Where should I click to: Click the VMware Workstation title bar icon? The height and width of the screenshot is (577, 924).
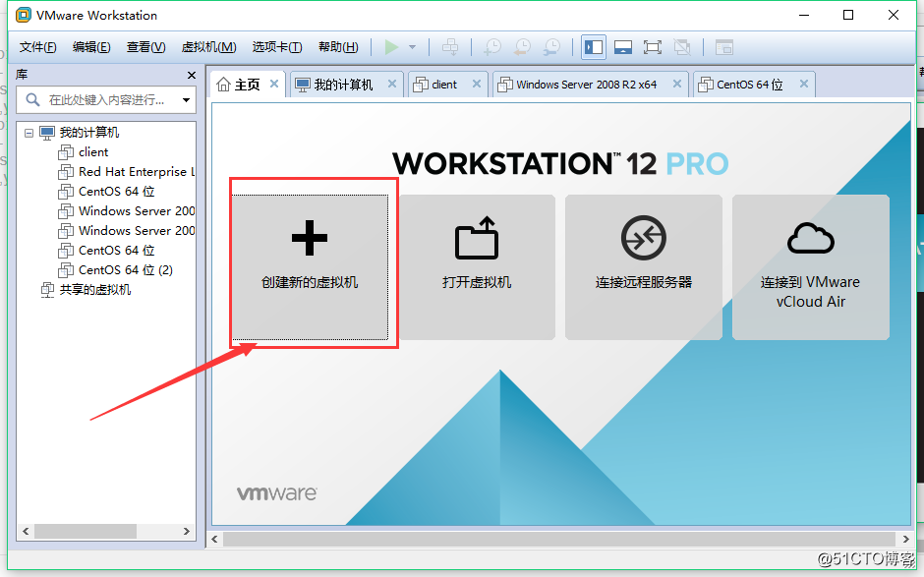click(24, 16)
